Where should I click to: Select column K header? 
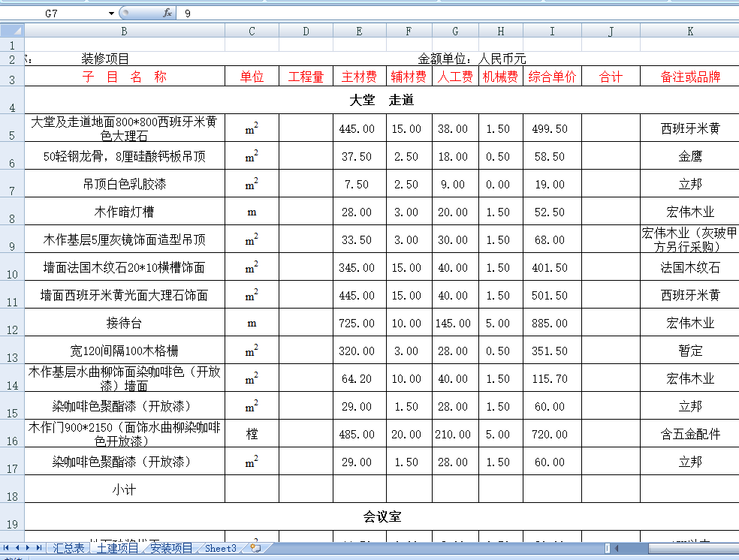click(690, 31)
